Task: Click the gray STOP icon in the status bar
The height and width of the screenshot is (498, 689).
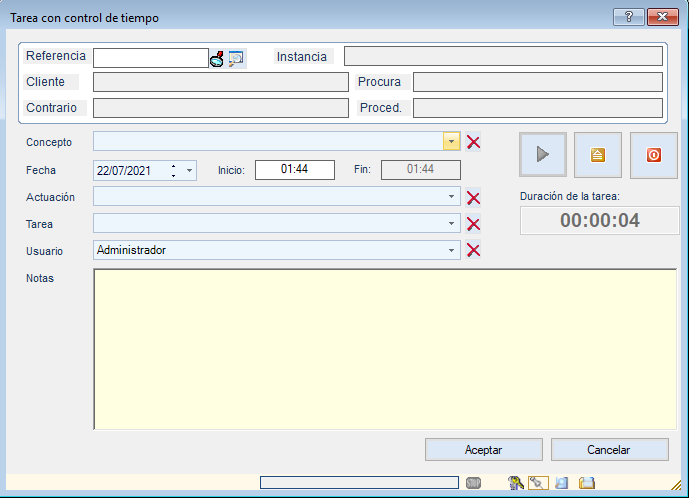Action: pos(474,483)
